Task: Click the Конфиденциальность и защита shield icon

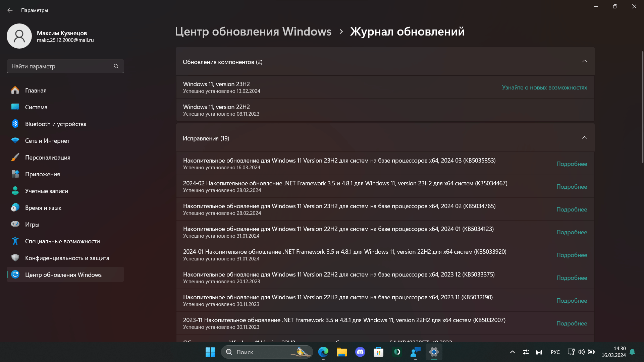Action: [15, 257]
